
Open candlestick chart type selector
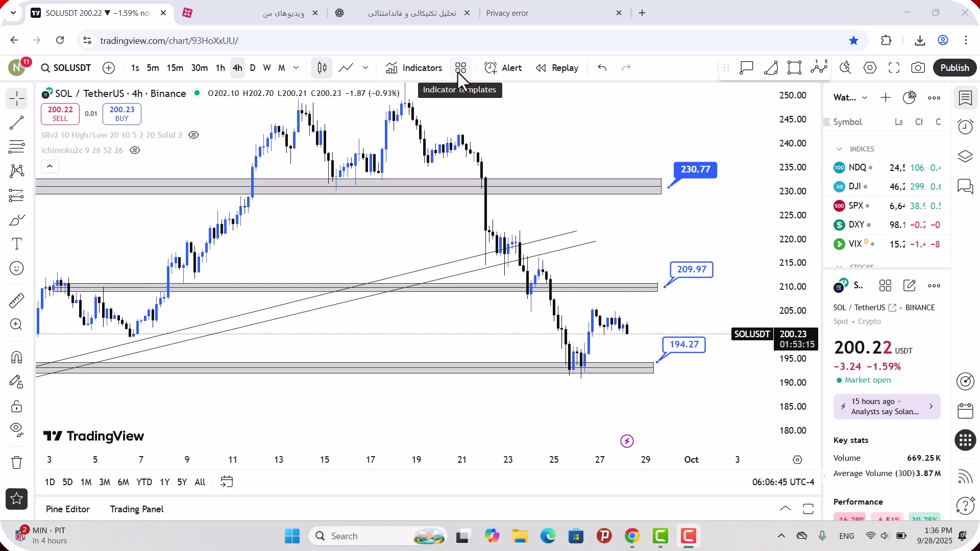[322, 68]
